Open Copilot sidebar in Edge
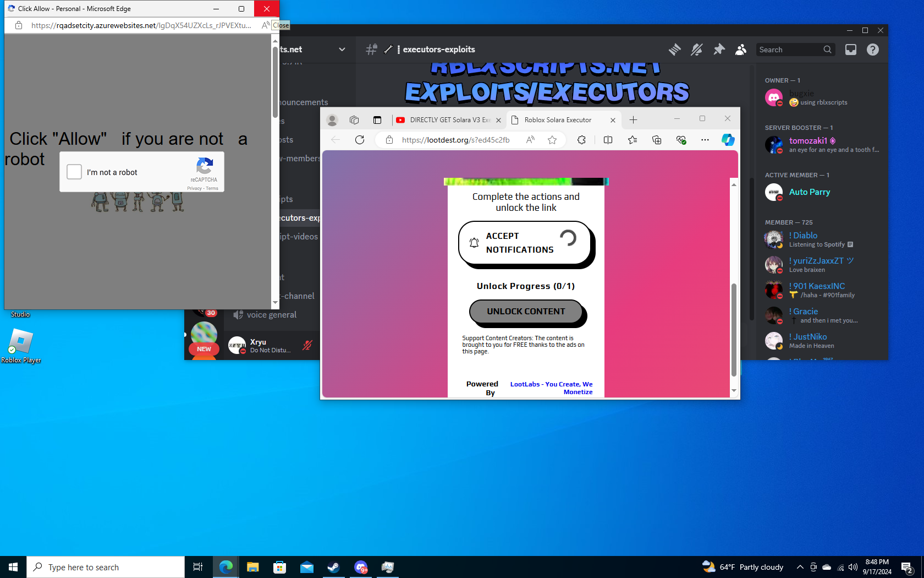 click(x=728, y=140)
